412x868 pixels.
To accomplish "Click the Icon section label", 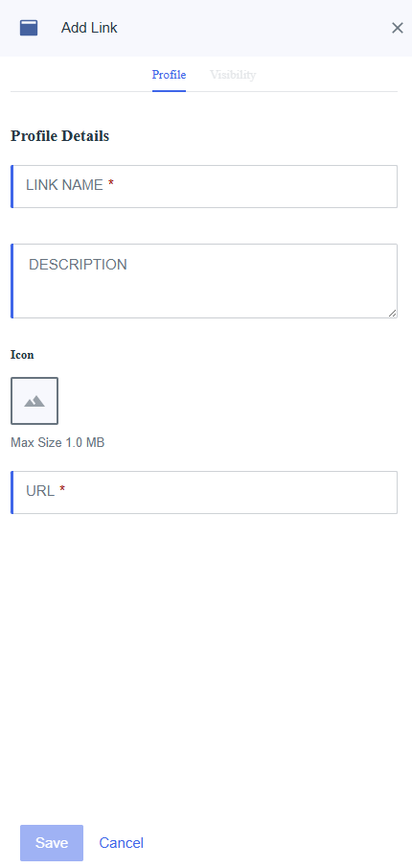I will 22,355.
